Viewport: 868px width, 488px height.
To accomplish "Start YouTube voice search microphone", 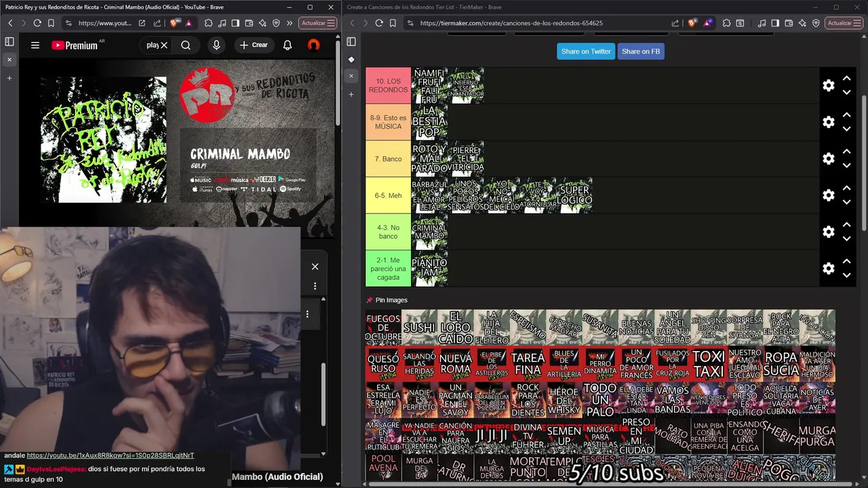I will pyautogui.click(x=216, y=45).
